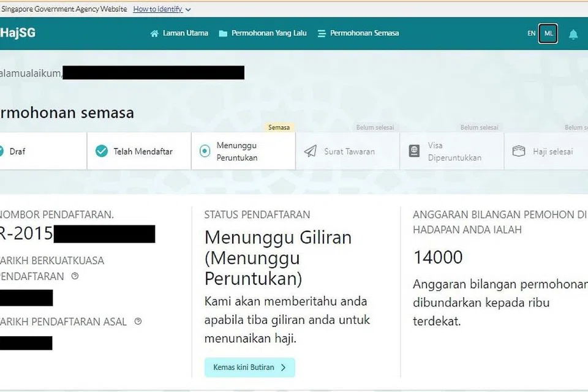Click the Visa Diperuntukkan passport icon
This screenshot has width=588, height=392.
pos(415,151)
